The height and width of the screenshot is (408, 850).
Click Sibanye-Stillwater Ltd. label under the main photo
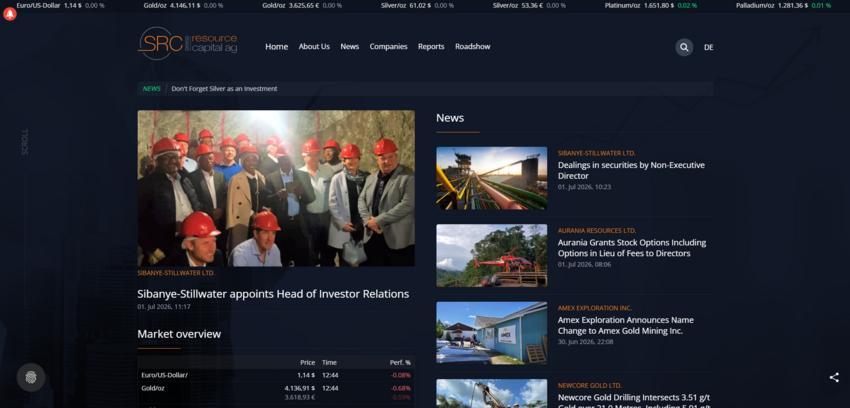[x=176, y=273]
